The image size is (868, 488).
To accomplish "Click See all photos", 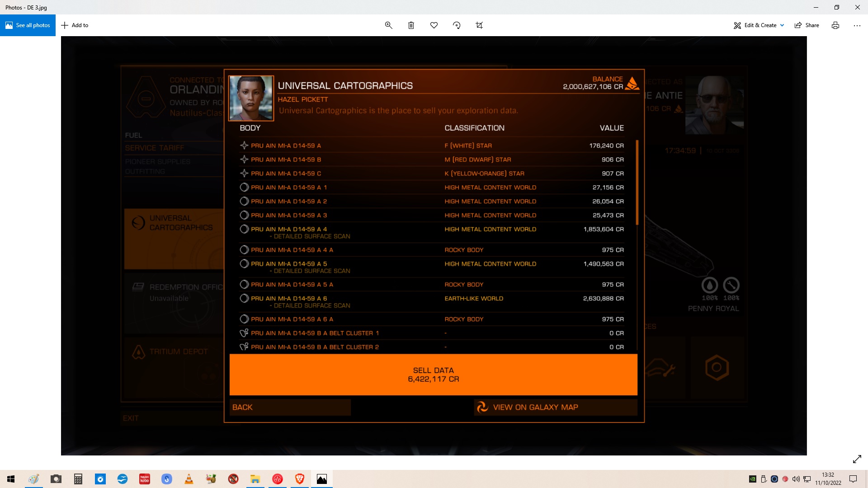I will click(28, 25).
